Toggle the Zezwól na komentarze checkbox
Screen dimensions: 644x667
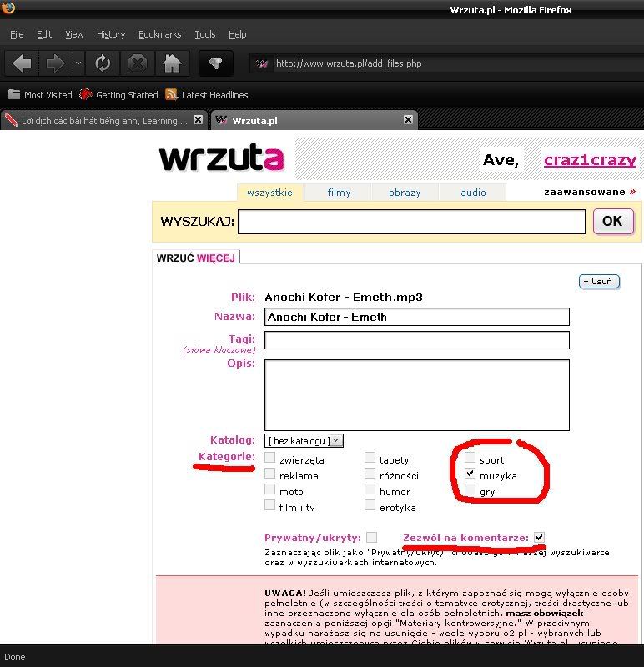point(540,537)
